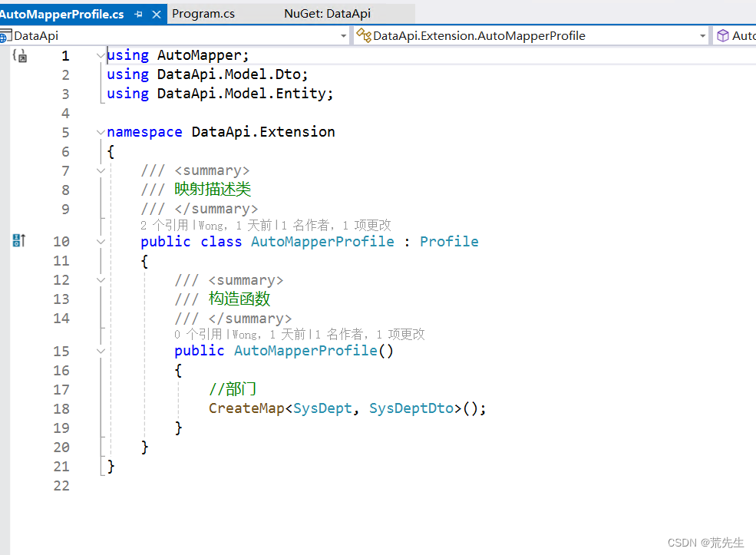The height and width of the screenshot is (555, 756).
Task: Open the DataApi.Extension.AutoMapperProfile type dropdown
Action: 702,36
